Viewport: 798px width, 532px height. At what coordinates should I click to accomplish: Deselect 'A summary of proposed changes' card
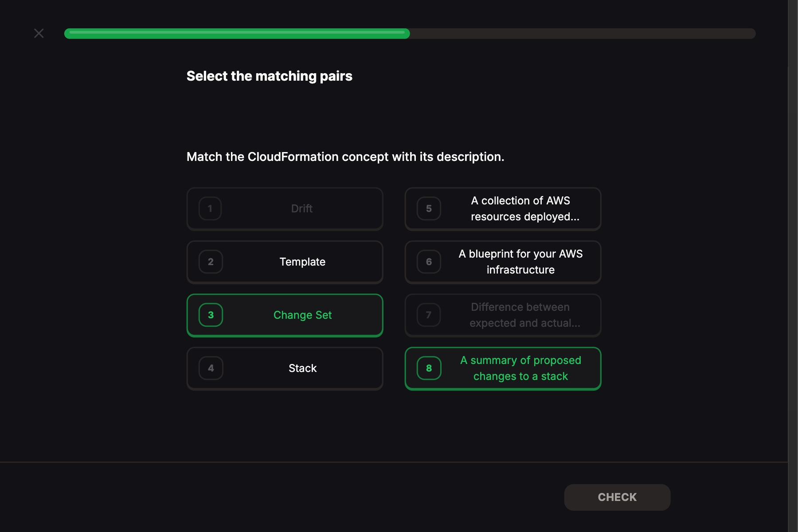coord(503,368)
